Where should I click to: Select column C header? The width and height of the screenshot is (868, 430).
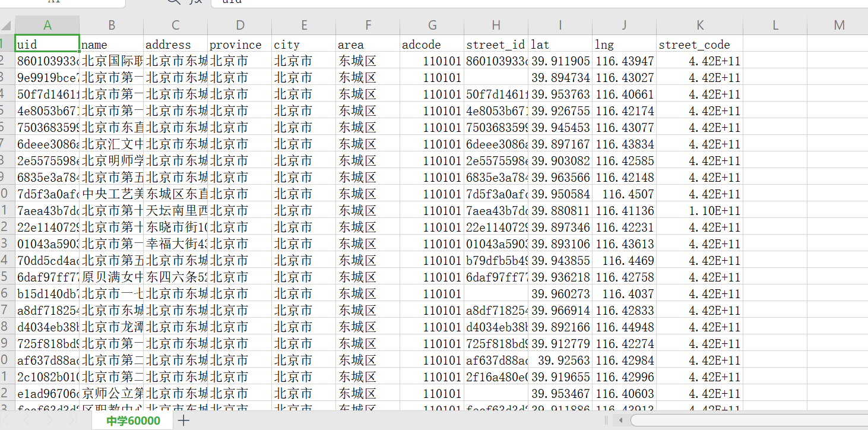pyautogui.click(x=176, y=25)
